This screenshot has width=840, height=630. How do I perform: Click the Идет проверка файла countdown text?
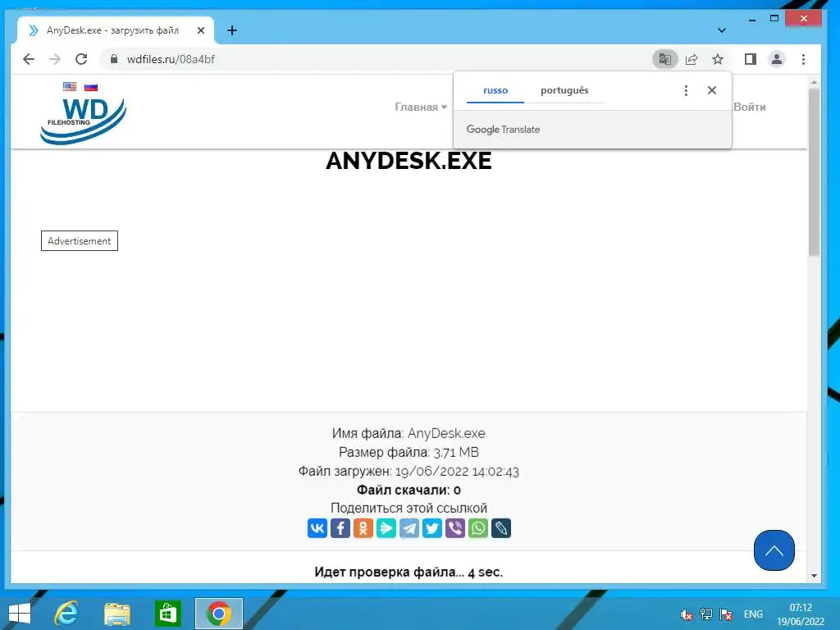(409, 572)
